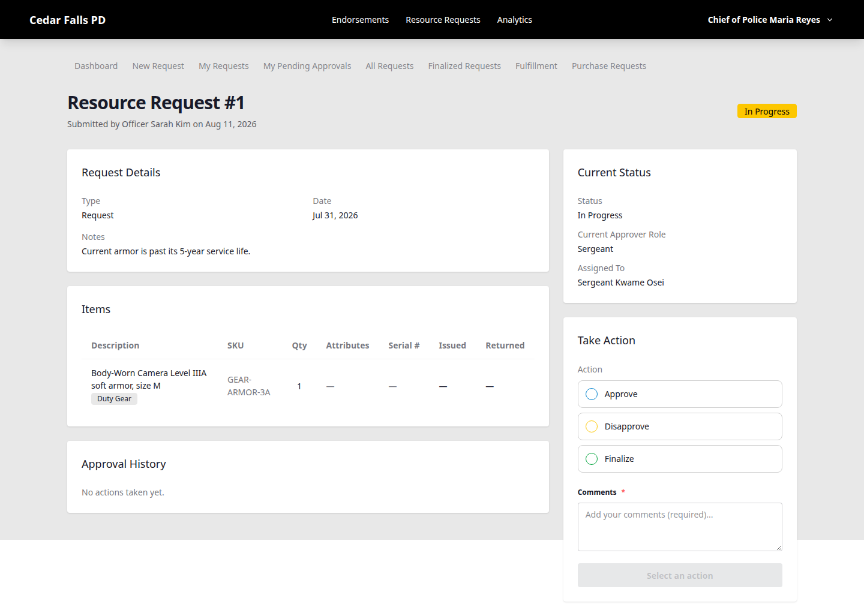Click the Jul 31, 2026 date value

click(335, 215)
